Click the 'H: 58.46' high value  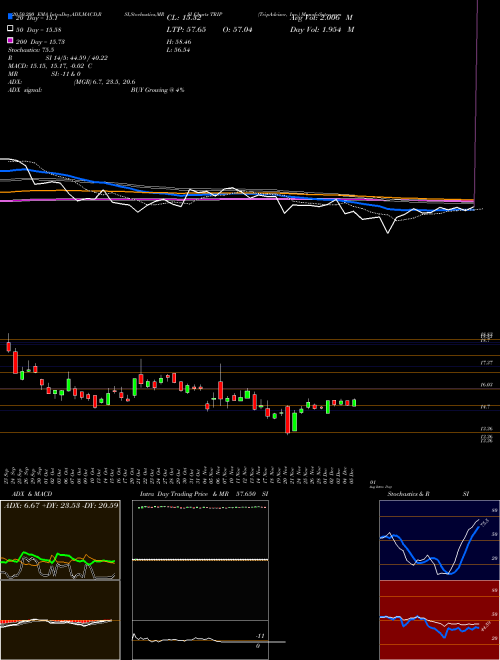179,42
